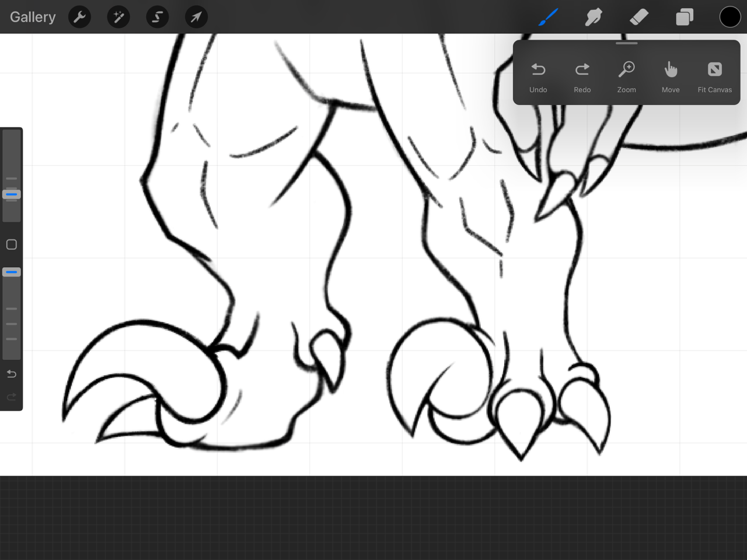The image size is (747, 560).
Task: Click the brush opacity slider handle
Action: [x=12, y=272]
